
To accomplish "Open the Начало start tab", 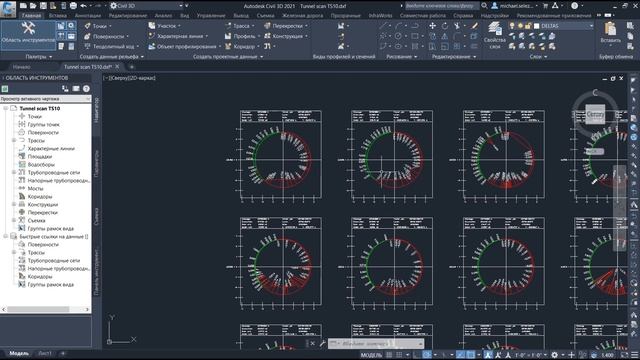I will (x=22, y=67).
